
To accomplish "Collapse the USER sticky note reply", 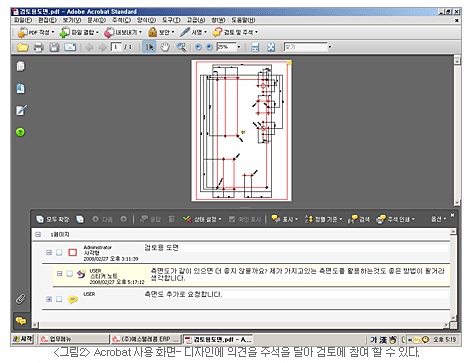I will pyautogui.click(x=59, y=274).
